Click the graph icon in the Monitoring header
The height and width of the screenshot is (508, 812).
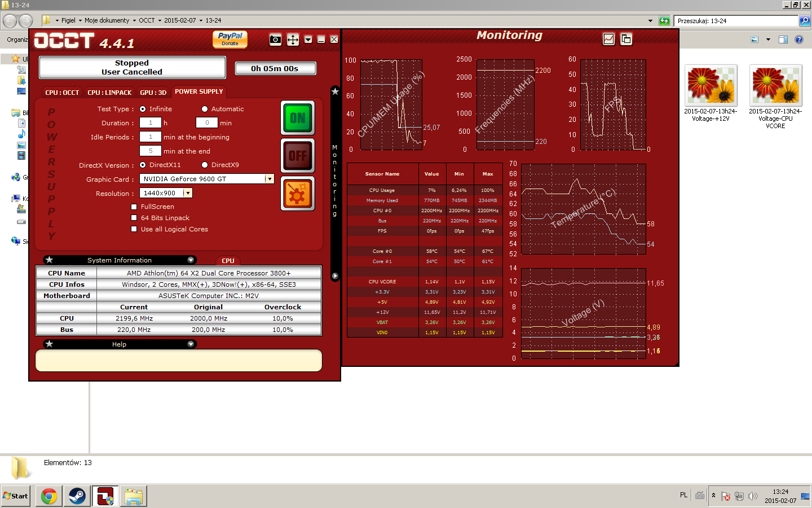(x=609, y=39)
